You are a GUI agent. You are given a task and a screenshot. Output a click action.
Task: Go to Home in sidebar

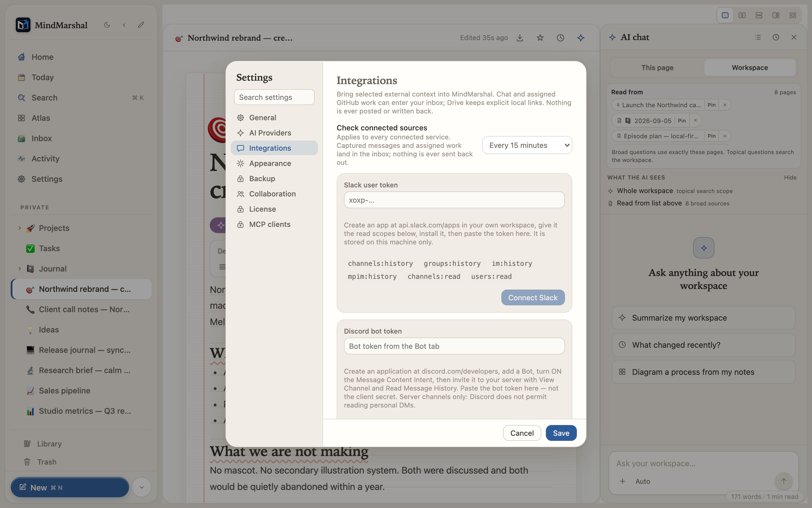coord(81,57)
